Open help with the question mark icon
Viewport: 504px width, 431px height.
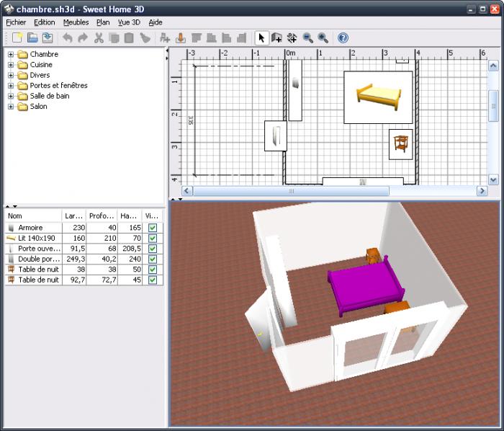pyautogui.click(x=343, y=37)
